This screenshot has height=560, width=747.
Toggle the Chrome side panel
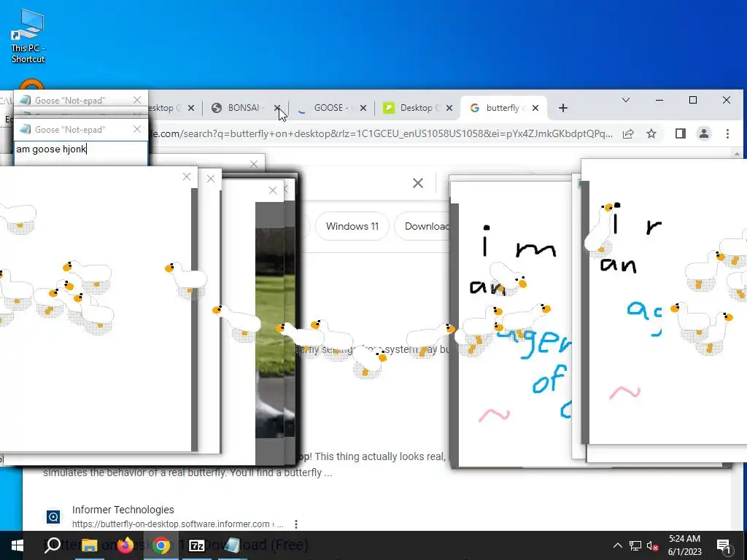[681, 134]
